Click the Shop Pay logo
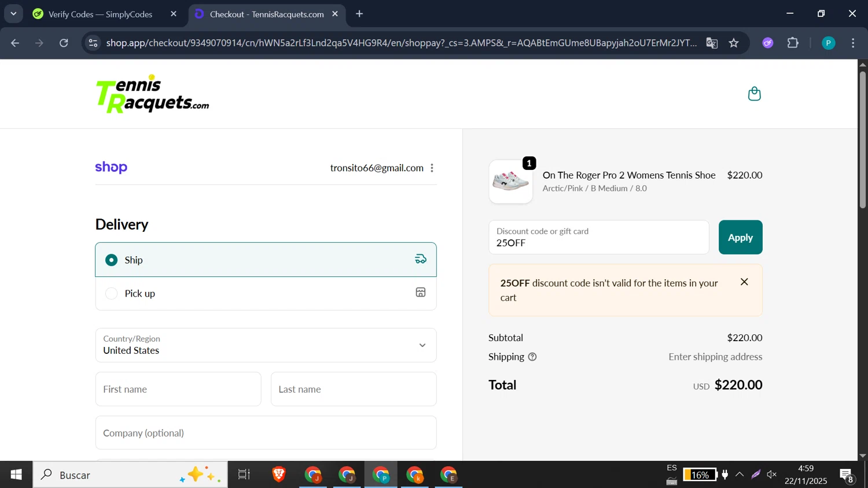Viewport: 868px width, 488px height. [111, 167]
